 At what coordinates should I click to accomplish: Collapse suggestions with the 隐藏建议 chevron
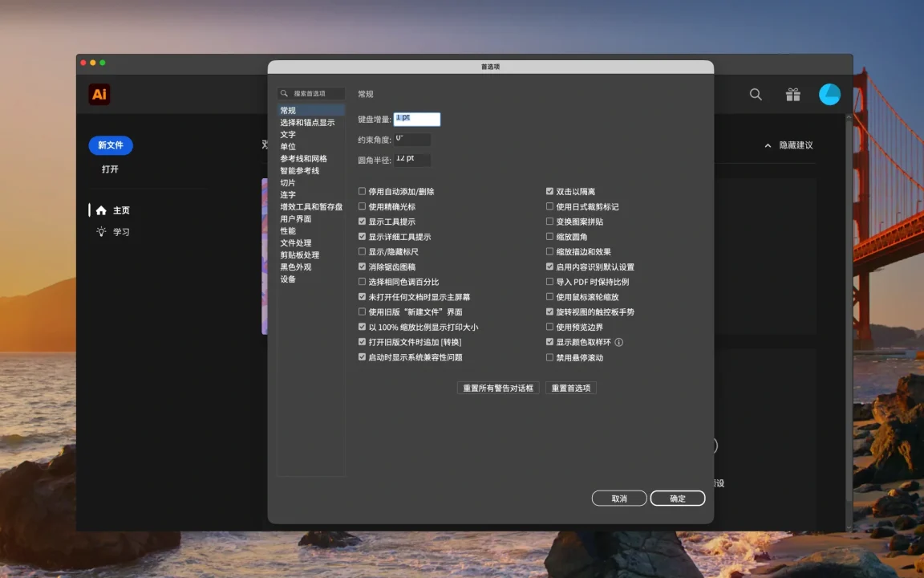point(768,145)
